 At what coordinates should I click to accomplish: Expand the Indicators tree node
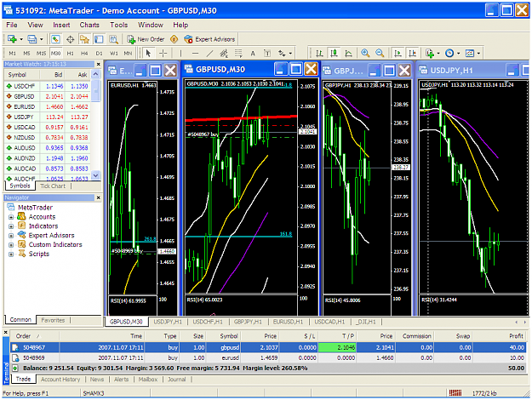tap(11, 226)
